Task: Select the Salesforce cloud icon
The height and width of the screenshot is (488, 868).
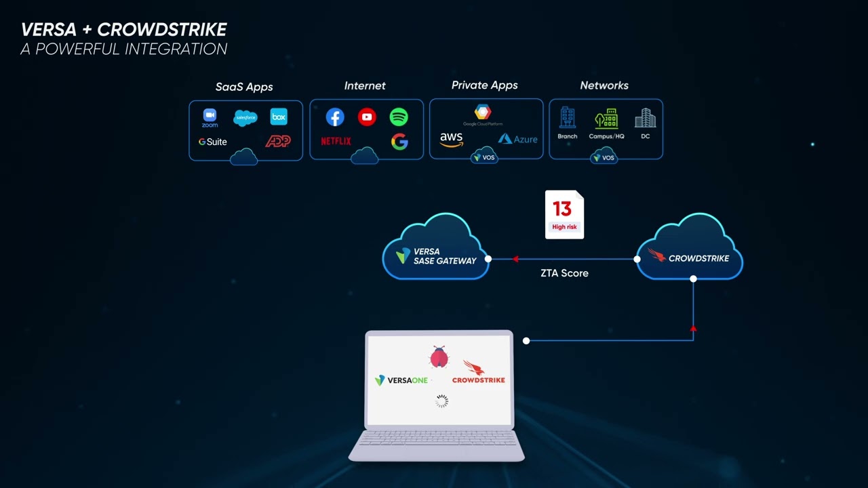Action: [x=245, y=118]
